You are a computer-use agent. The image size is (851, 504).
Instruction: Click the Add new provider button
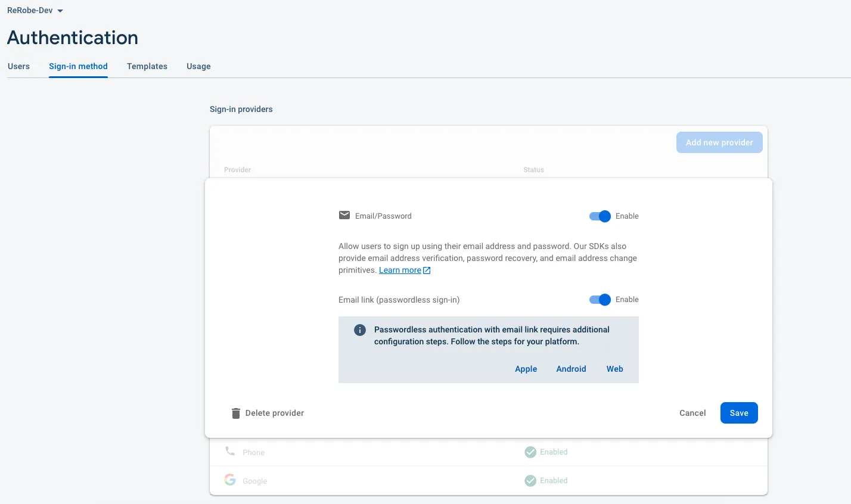point(719,142)
